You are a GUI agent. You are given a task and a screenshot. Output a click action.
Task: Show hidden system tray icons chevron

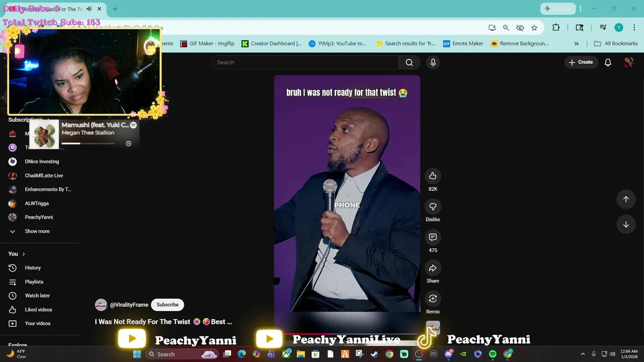(x=583, y=354)
